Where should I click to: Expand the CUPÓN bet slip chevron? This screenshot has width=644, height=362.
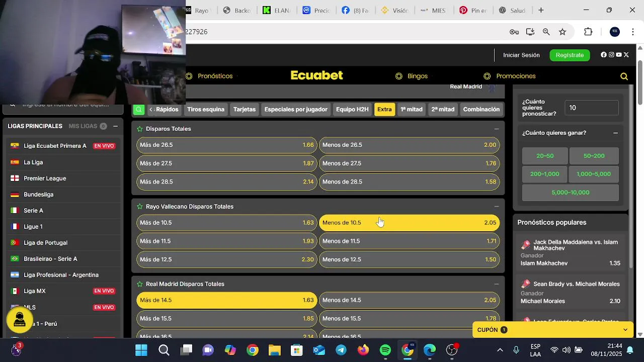coord(625,330)
